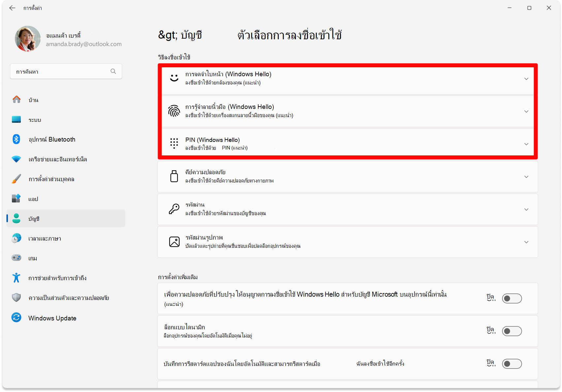Image resolution: width=562 pixels, height=392 pixels.
Task: Open the Windows Update sidebar item
Action: tap(66, 318)
